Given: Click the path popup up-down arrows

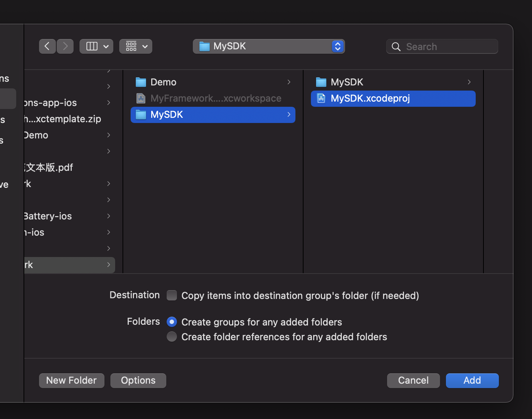Looking at the screenshot, I should 337,46.
